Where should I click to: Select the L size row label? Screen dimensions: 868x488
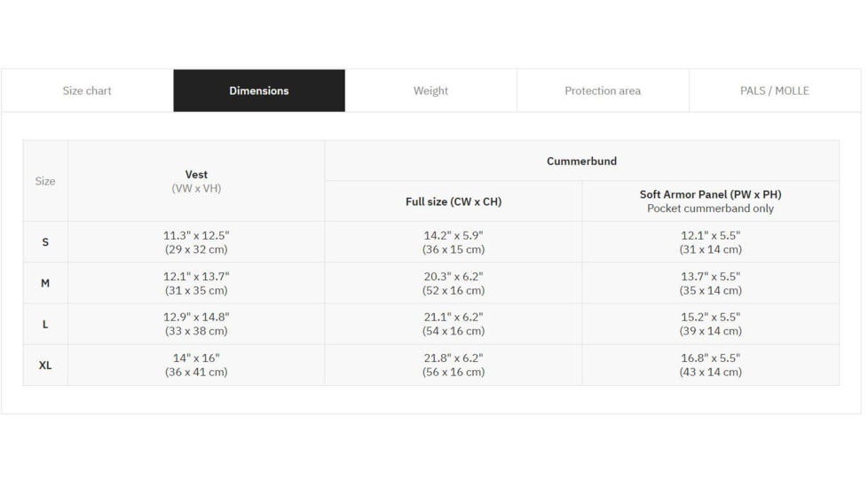coord(45,324)
